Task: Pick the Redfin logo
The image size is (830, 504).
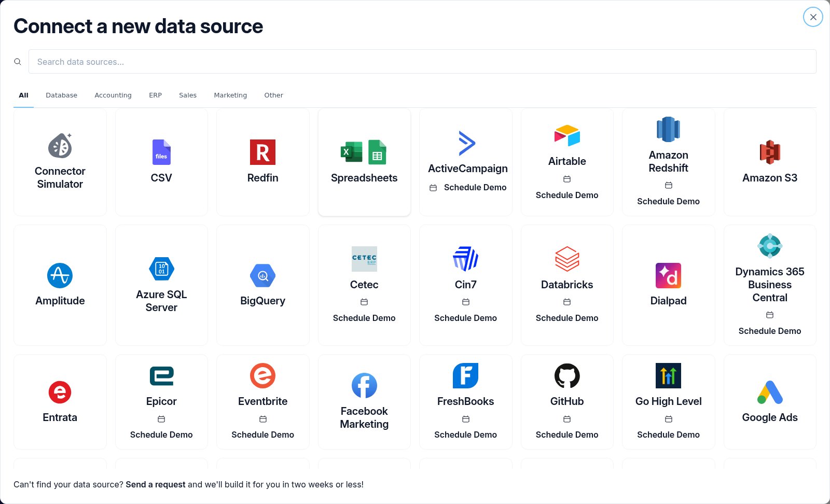Action: coord(262,152)
